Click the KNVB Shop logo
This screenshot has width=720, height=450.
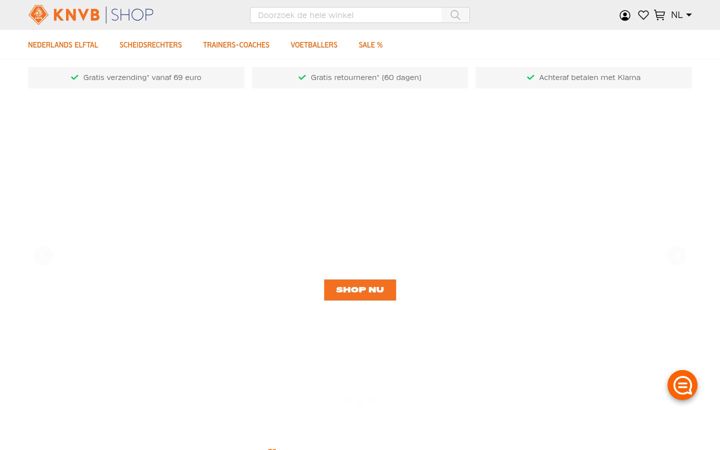coord(91,15)
